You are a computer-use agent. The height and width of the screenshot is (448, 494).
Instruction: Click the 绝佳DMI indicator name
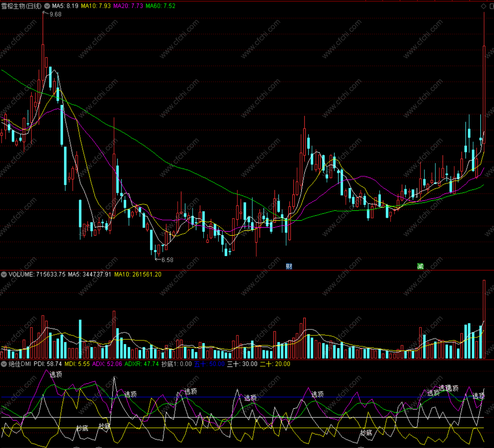pos(20,364)
